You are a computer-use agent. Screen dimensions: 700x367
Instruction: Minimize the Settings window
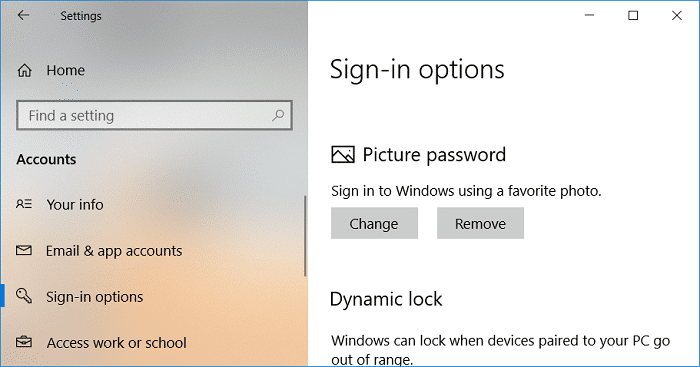pos(589,16)
